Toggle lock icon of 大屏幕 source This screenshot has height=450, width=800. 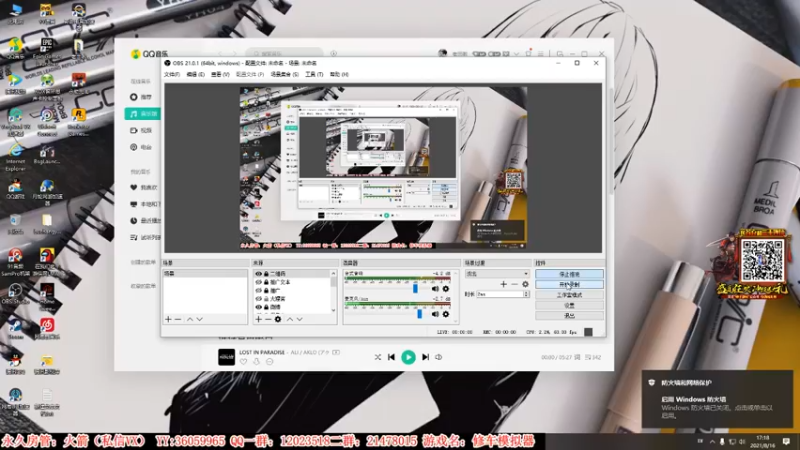pyautogui.click(x=266, y=298)
